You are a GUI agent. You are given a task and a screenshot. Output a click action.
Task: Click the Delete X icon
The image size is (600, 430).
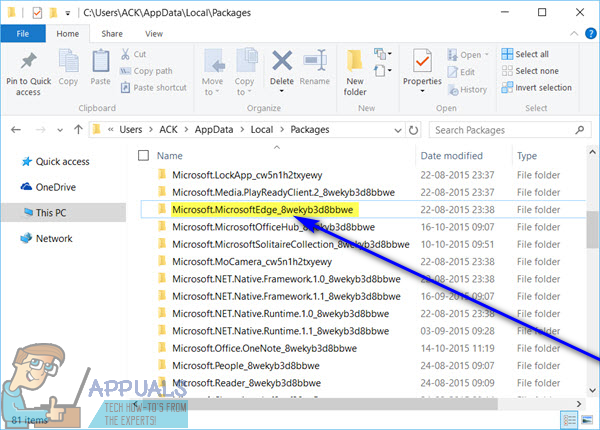pyautogui.click(x=282, y=60)
